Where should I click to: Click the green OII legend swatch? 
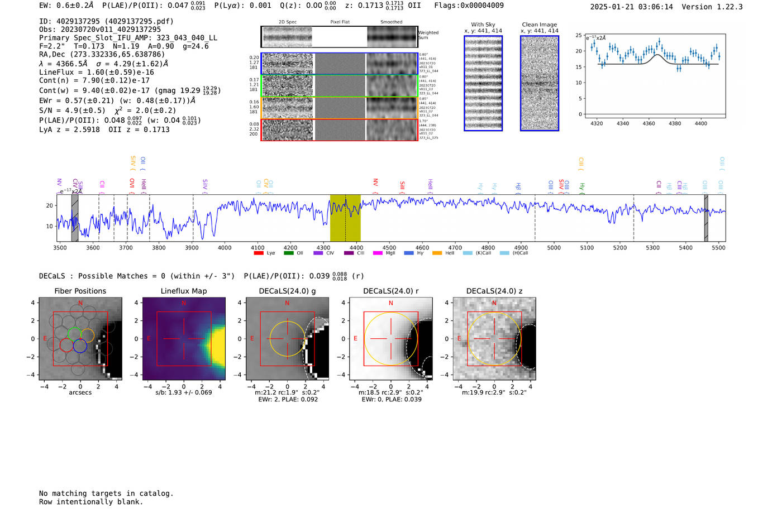[x=289, y=253]
